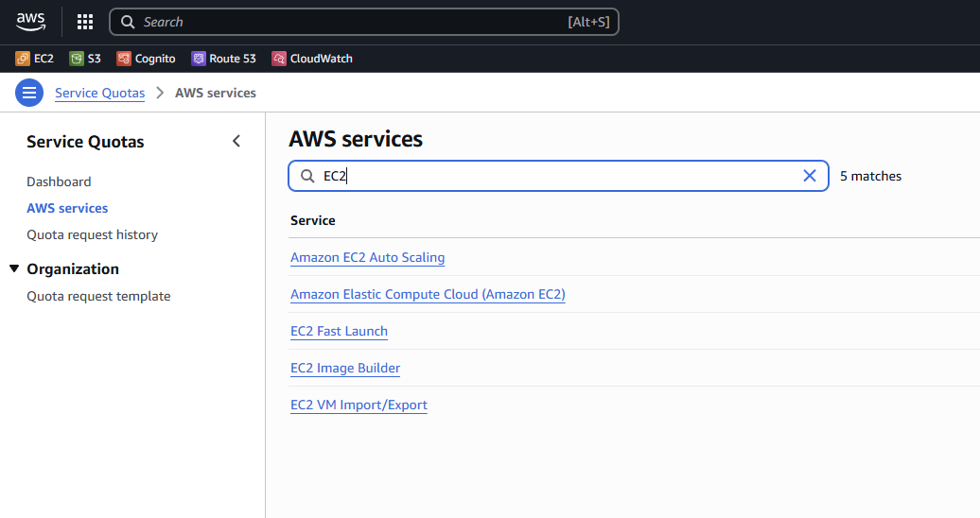
Task: Click the top AWS Search bar
Action: (364, 22)
